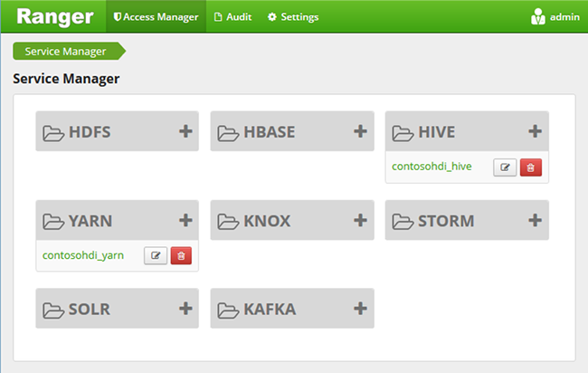588x373 pixels.
Task: Open the admin user menu
Action: point(555,17)
